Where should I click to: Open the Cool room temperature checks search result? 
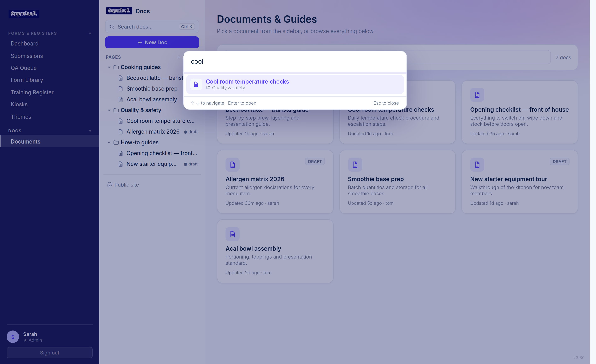pyautogui.click(x=295, y=84)
